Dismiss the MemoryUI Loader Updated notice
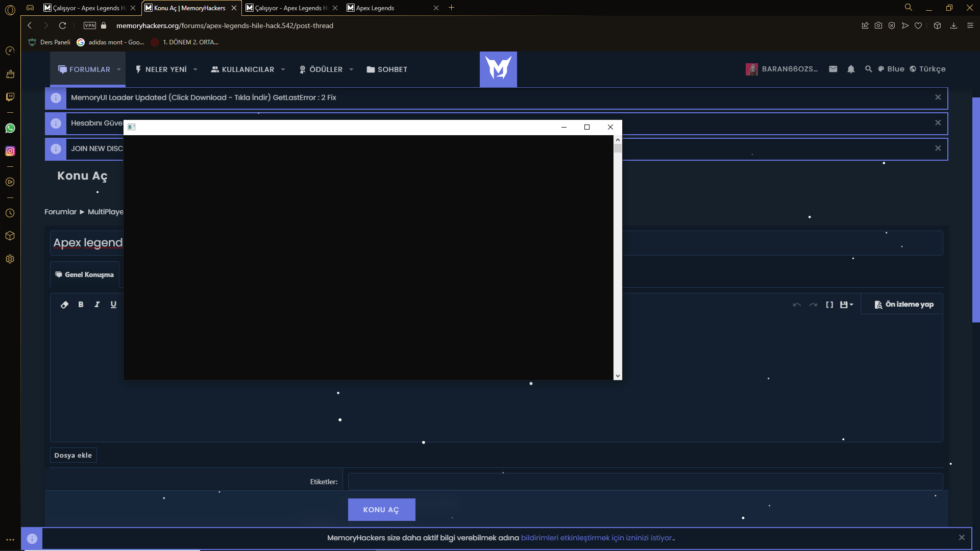980x551 pixels. (938, 97)
